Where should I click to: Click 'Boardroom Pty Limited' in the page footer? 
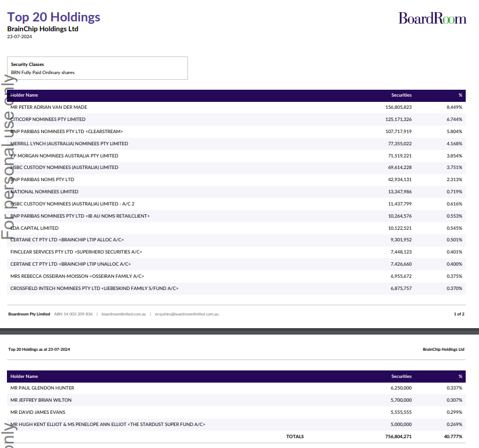coord(29,314)
